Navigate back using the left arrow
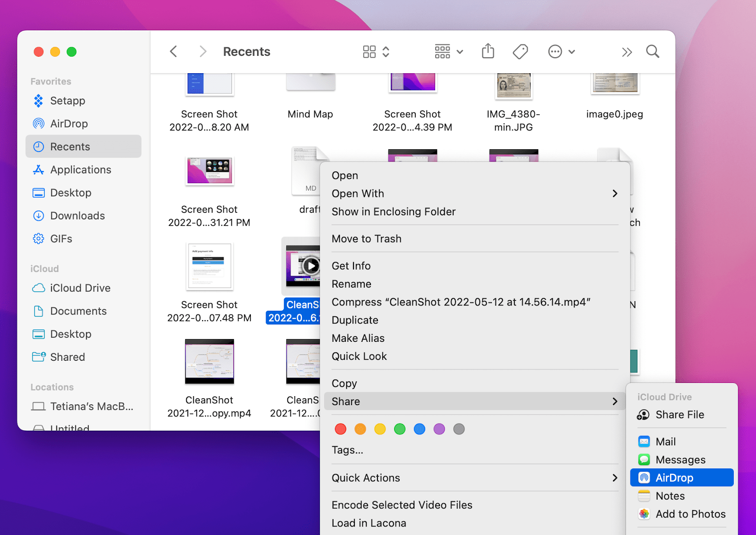 click(x=173, y=51)
